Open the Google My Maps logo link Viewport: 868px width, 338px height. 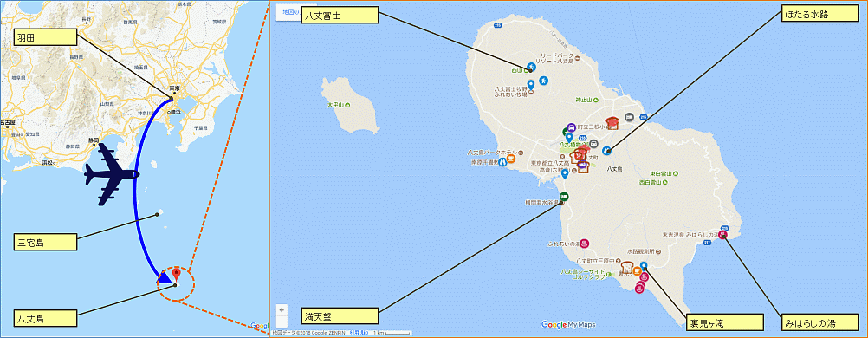pyautogui.click(x=568, y=325)
